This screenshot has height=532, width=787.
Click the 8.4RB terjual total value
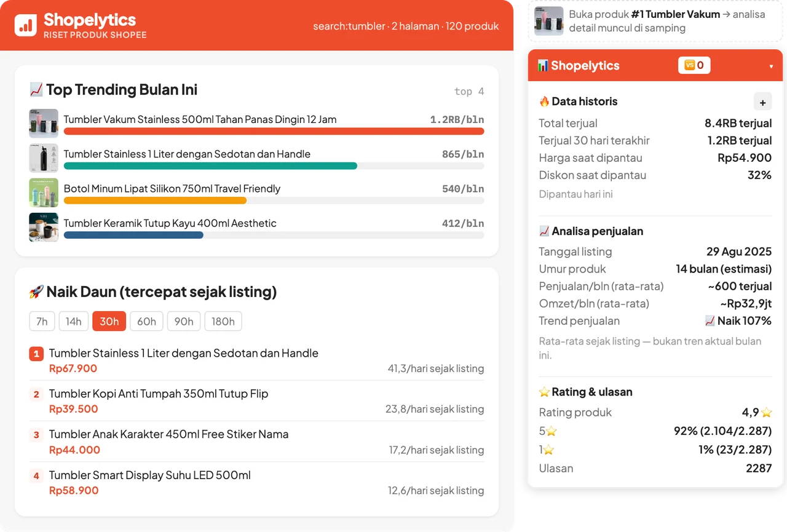738,123
